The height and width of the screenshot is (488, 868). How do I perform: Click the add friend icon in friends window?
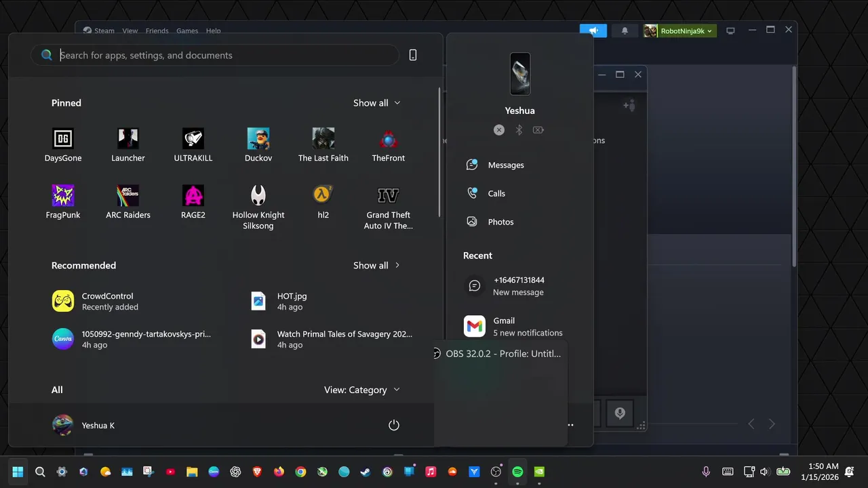(629, 105)
